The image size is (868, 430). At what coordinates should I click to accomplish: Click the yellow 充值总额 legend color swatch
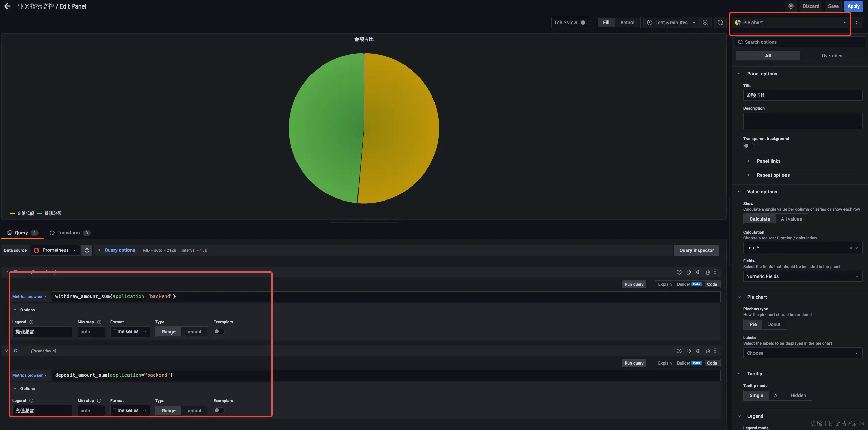(x=12, y=213)
